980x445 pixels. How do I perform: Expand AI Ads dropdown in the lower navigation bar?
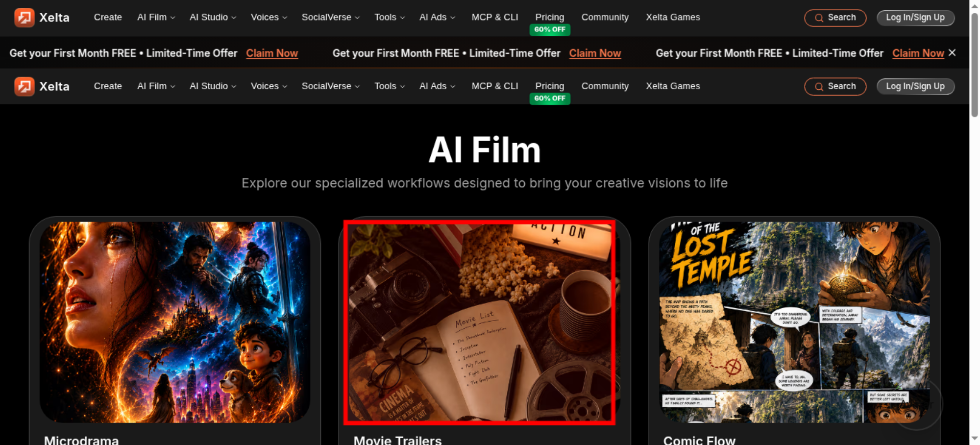[x=437, y=86]
